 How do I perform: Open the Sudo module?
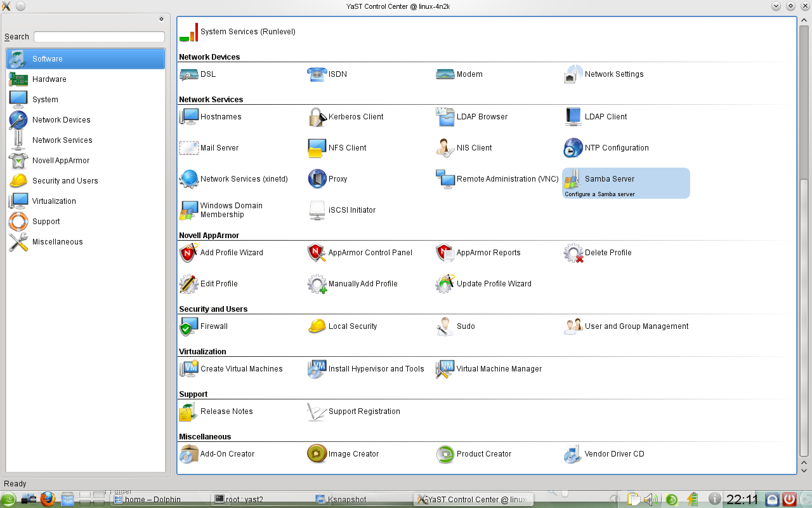point(455,326)
